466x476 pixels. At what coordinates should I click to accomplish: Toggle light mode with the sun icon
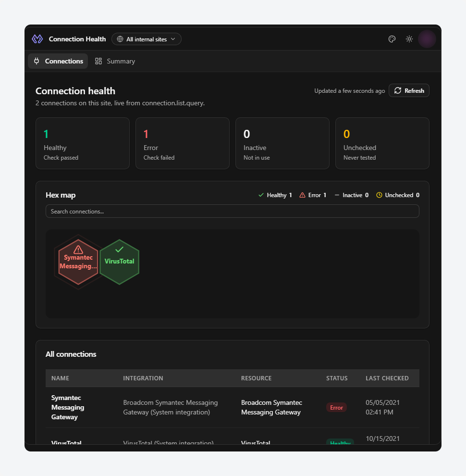(409, 39)
